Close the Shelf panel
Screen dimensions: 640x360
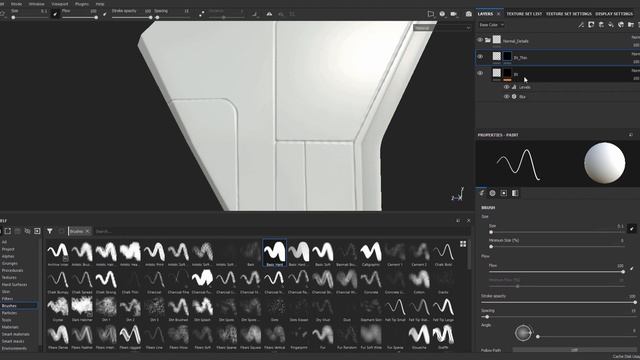tap(468, 220)
